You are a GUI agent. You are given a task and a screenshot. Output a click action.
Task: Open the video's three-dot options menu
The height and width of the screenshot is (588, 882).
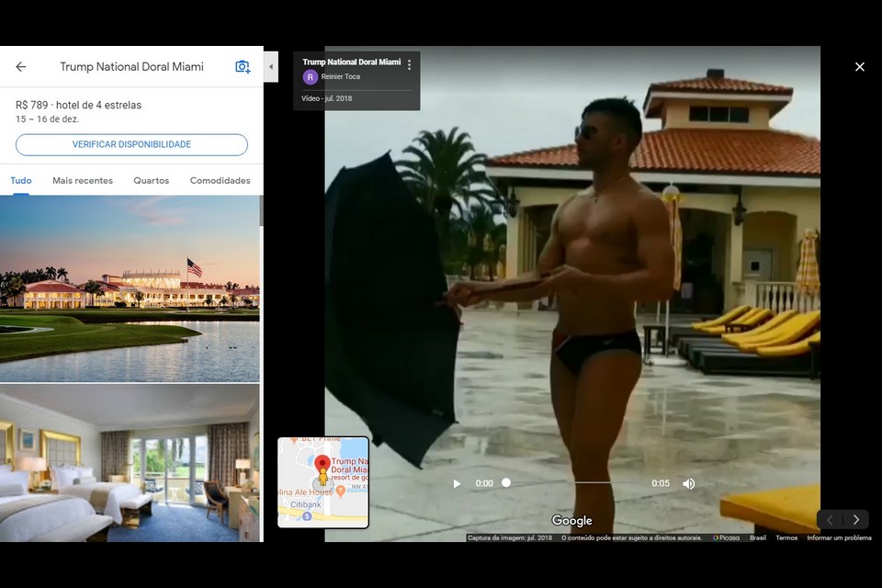(410, 64)
